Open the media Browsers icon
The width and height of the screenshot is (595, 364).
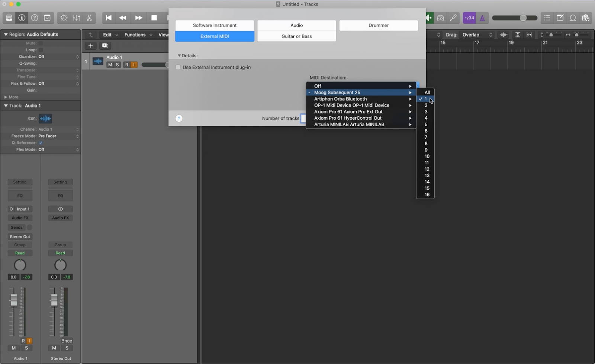click(586, 18)
